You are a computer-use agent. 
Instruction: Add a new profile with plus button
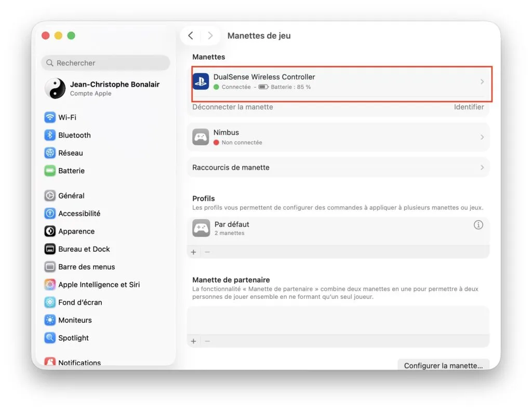coord(194,252)
